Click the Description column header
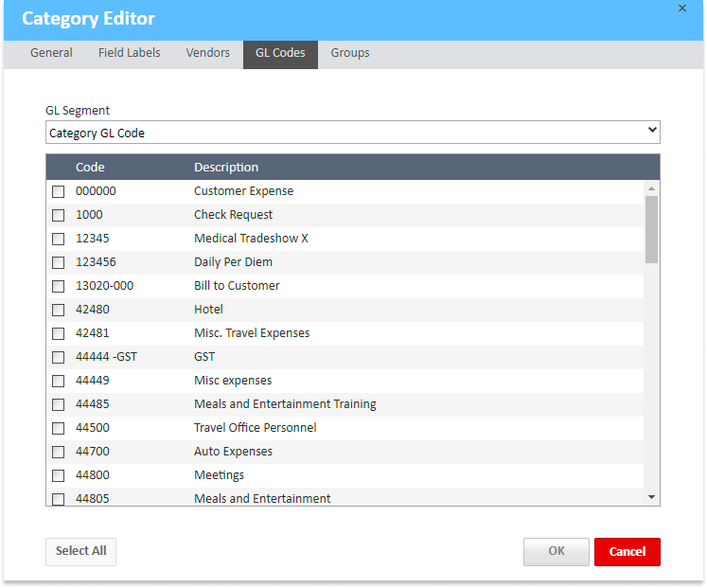 click(x=226, y=168)
